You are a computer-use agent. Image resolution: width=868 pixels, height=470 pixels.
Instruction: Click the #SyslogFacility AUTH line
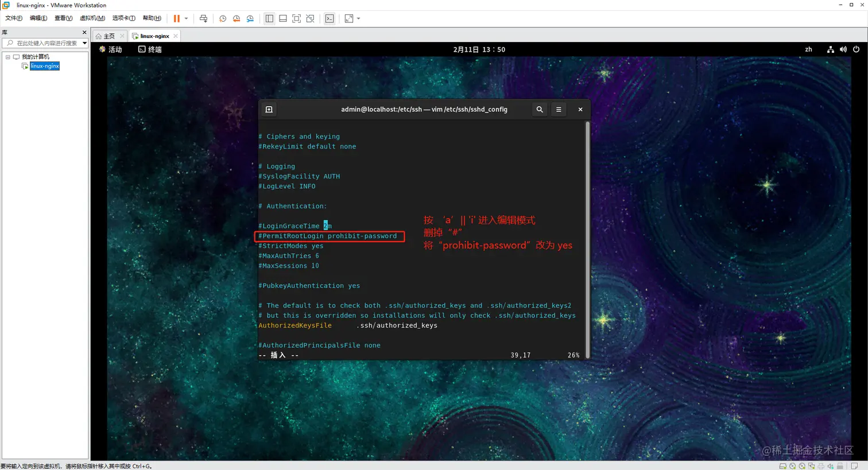(x=299, y=176)
